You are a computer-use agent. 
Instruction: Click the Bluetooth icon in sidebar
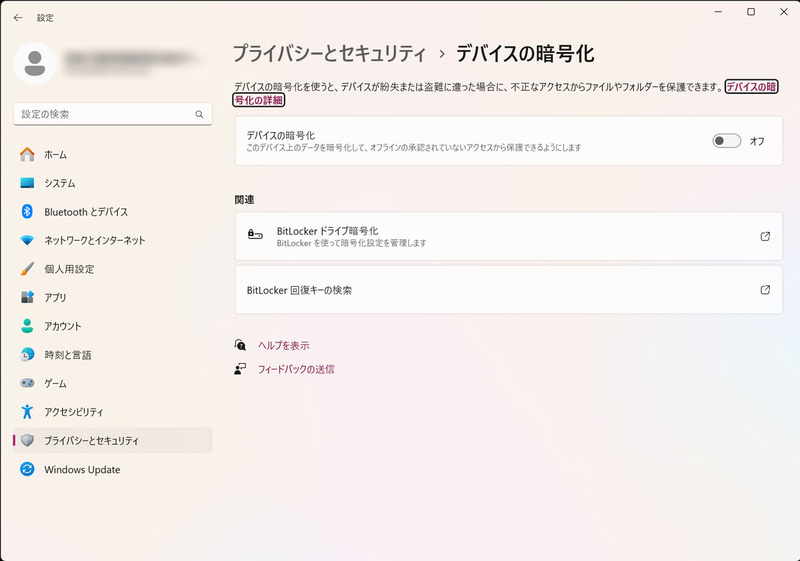27,211
